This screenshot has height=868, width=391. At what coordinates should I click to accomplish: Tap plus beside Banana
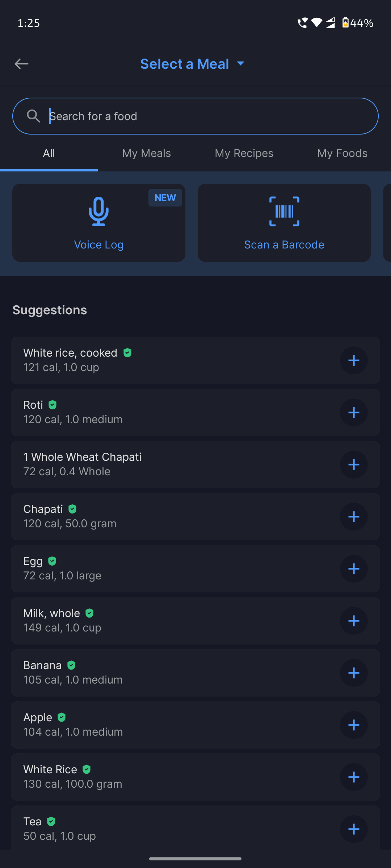point(354,673)
